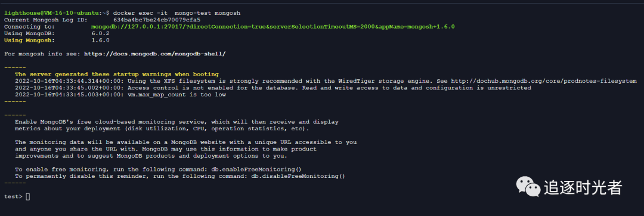Click the startup warnings heading line

(x=117, y=74)
